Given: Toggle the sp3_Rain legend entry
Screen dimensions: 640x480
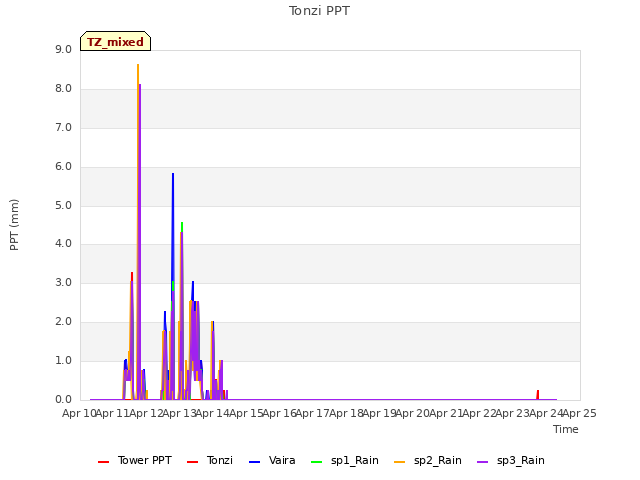Looking at the screenshot, I should pos(511,460).
